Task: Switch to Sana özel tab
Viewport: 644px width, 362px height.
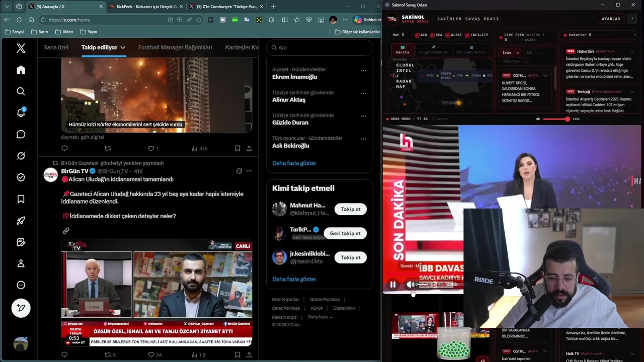Action: click(56, 47)
